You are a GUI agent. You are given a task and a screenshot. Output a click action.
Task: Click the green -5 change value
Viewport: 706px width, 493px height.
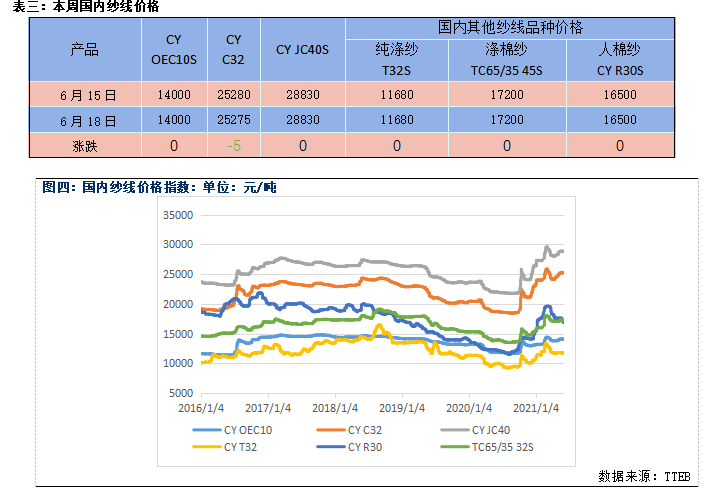(234, 145)
